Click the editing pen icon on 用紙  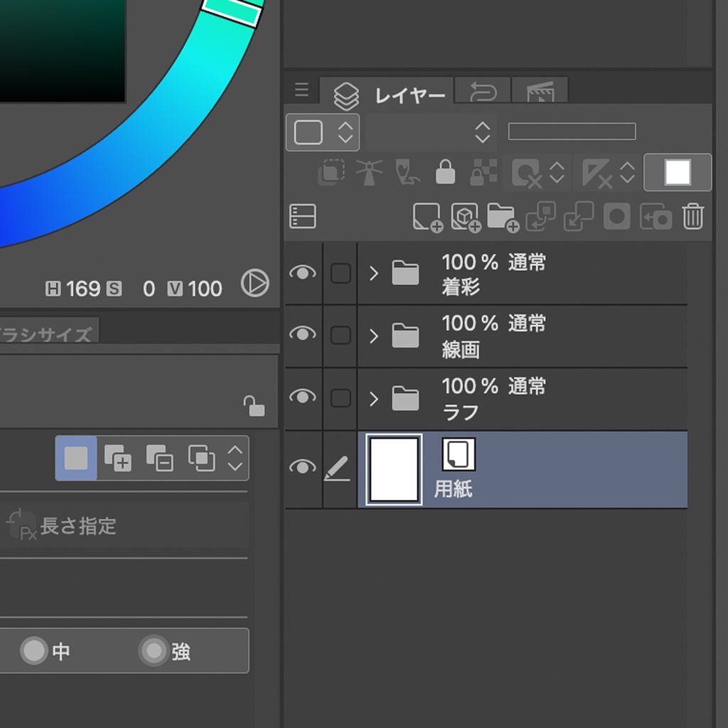pos(337,468)
